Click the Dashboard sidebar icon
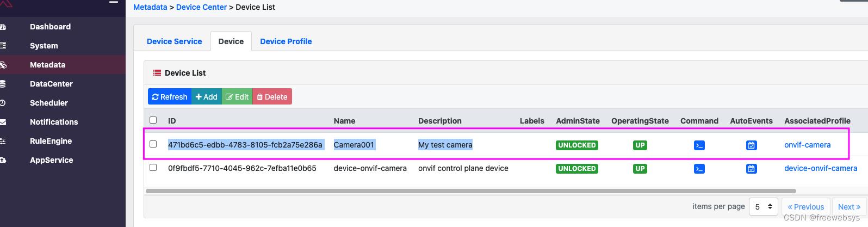Screen dimensions: 868x227 tap(3, 27)
